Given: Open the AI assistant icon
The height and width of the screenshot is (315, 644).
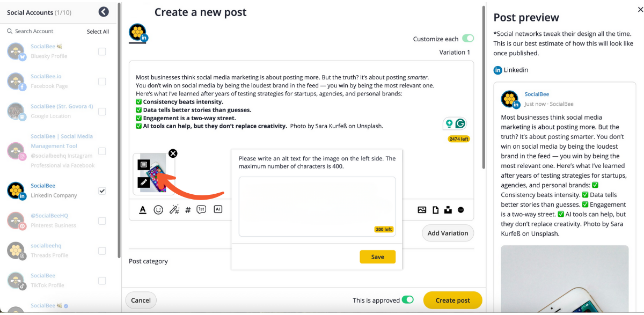Looking at the screenshot, I should pos(218,210).
